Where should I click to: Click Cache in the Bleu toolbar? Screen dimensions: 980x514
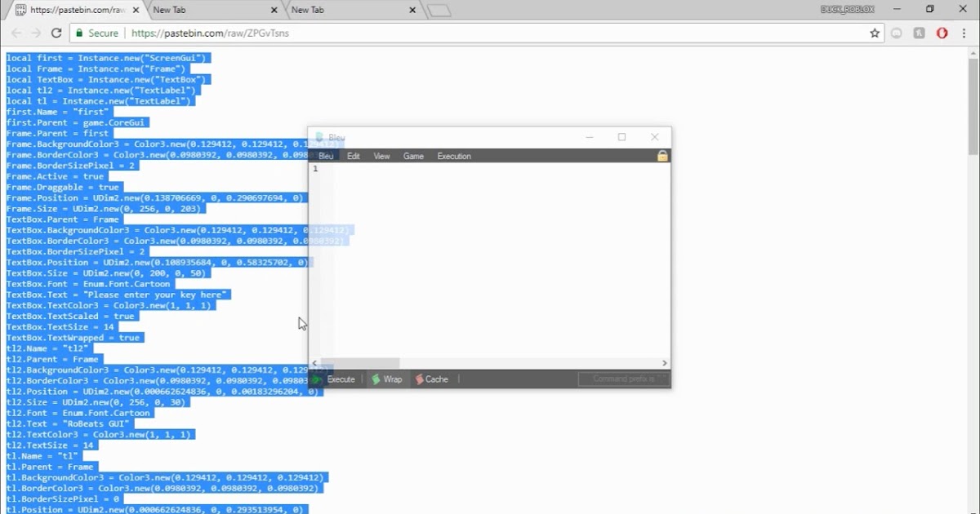(x=431, y=379)
